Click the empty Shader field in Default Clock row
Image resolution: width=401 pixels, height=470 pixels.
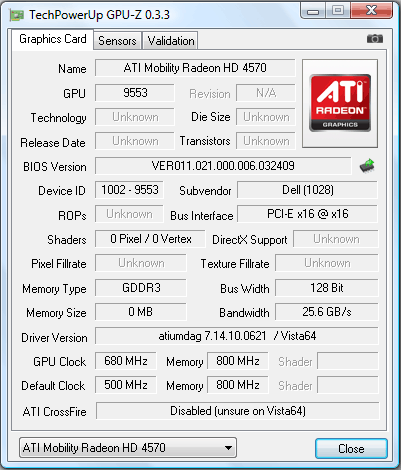coord(348,385)
